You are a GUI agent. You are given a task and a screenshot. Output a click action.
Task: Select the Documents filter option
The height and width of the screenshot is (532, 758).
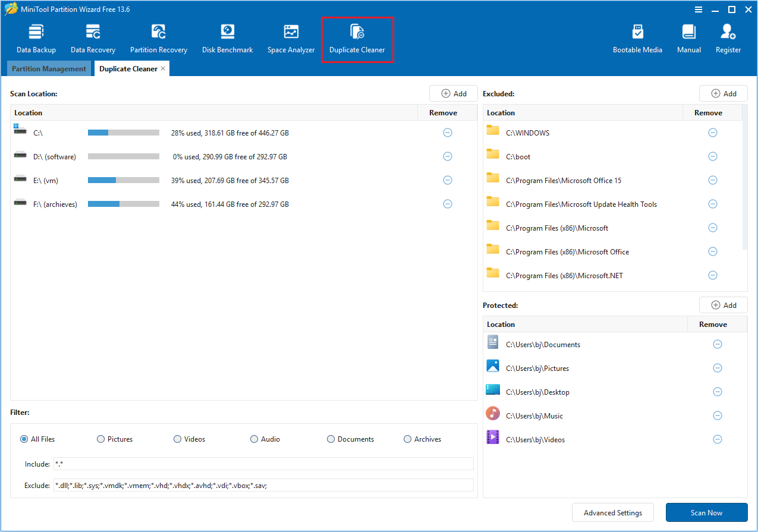point(331,439)
